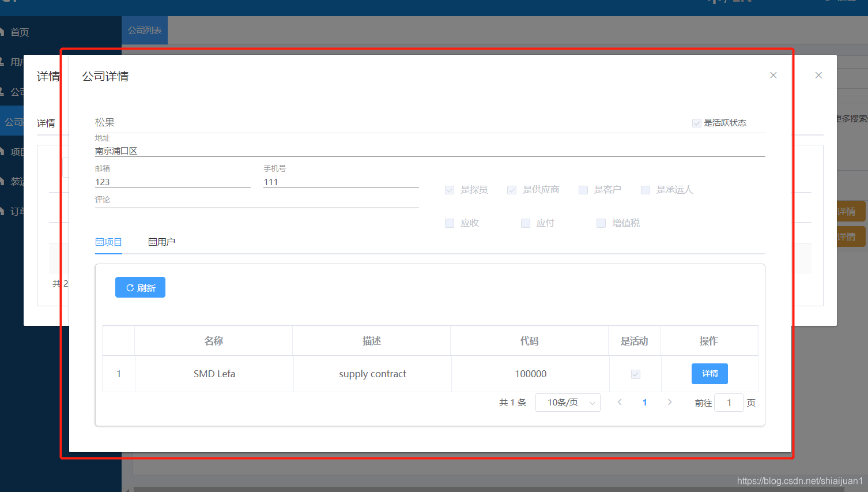Go to the previous page arrow
Image resolution: width=868 pixels, height=492 pixels.
[620, 402]
